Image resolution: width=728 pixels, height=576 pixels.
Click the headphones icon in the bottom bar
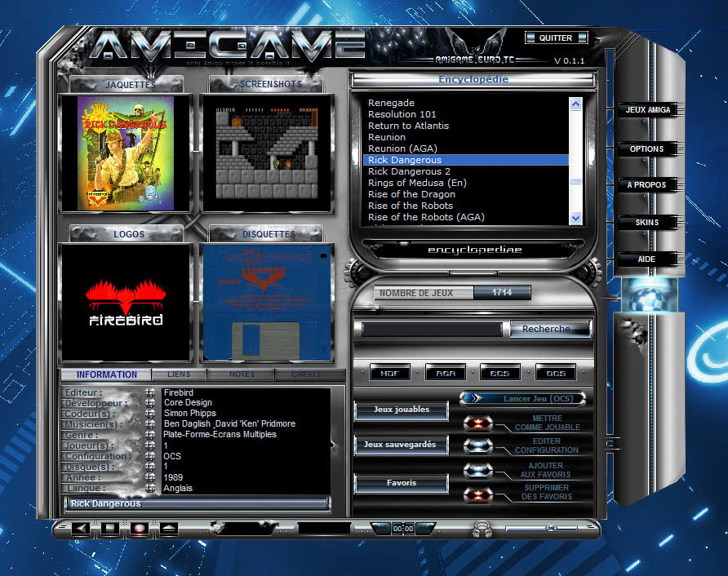(482, 529)
